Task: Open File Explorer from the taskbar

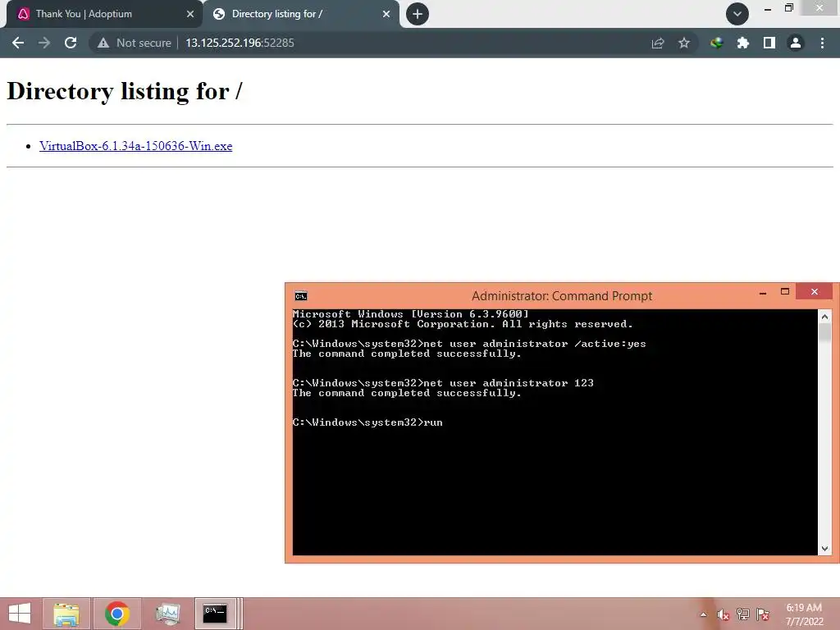Action: [x=66, y=614]
